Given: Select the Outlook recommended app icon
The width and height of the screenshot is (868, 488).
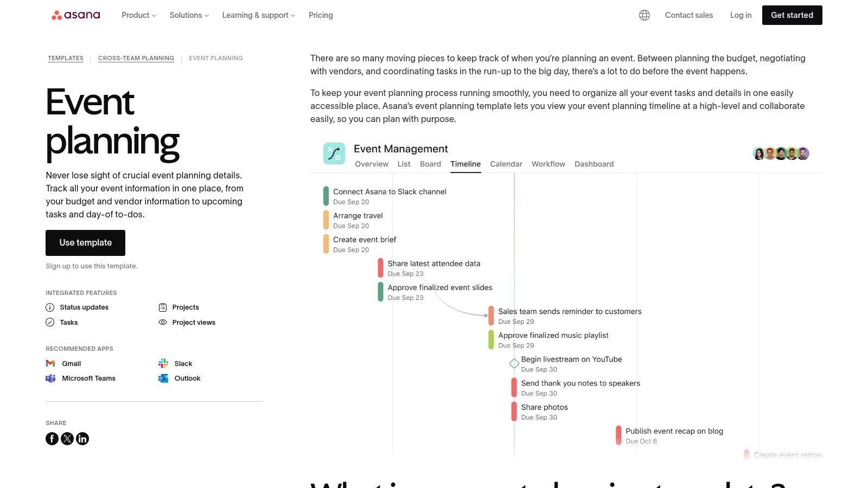Looking at the screenshot, I should tap(163, 378).
